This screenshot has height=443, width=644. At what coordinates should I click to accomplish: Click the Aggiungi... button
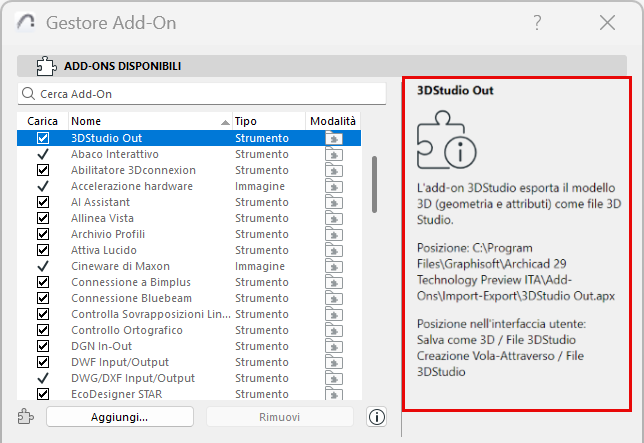[118, 417]
